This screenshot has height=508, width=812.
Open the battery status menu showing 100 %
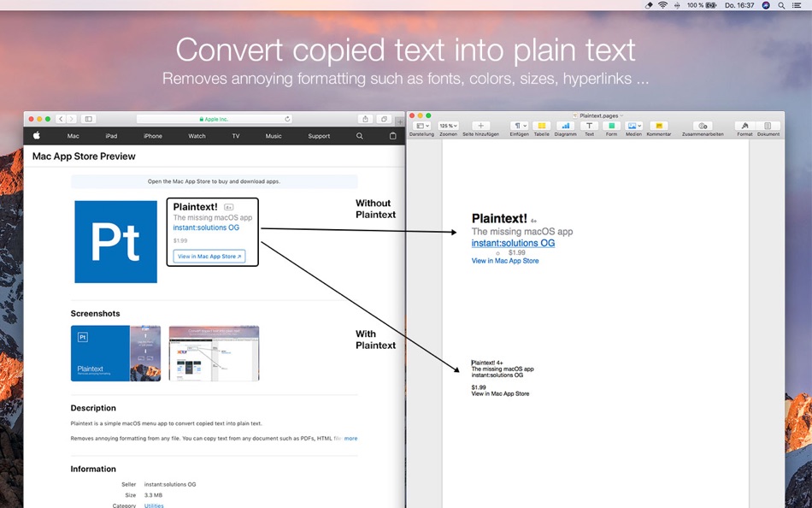coord(702,5)
